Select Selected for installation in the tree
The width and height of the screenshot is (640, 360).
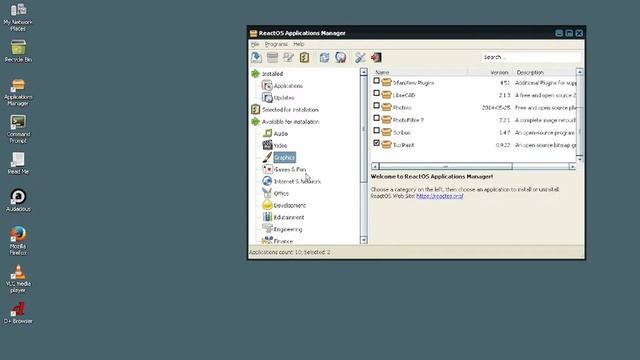tap(290, 110)
